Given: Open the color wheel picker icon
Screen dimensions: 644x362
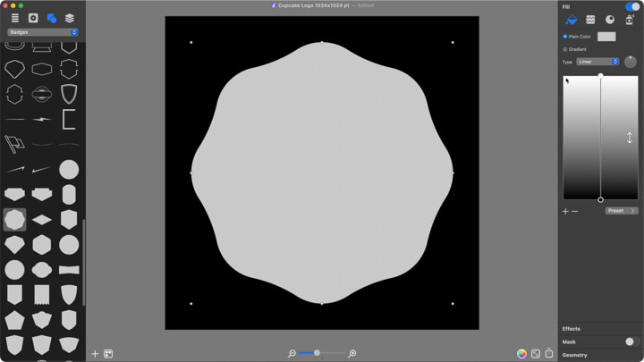Looking at the screenshot, I should tap(521, 354).
